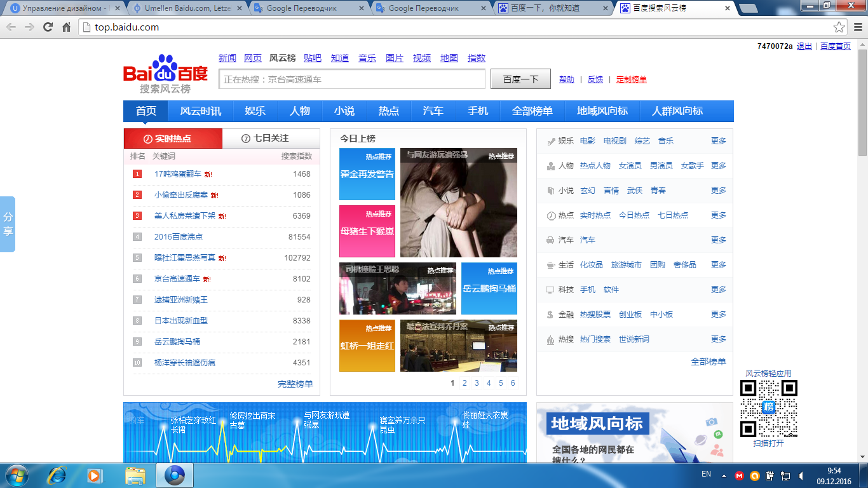
Task: Open keyword 日本出现新血型
Action: click(181, 321)
